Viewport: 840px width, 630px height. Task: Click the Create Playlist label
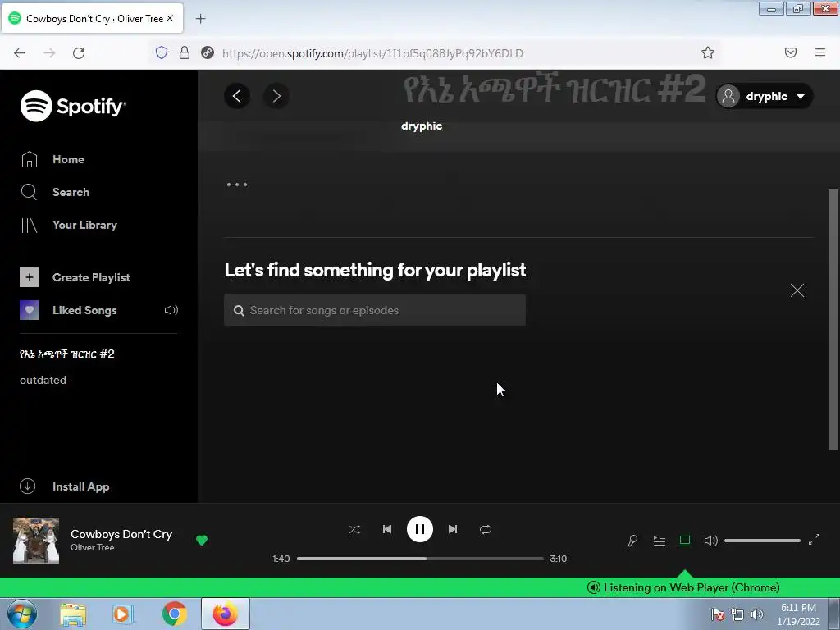[x=91, y=277]
